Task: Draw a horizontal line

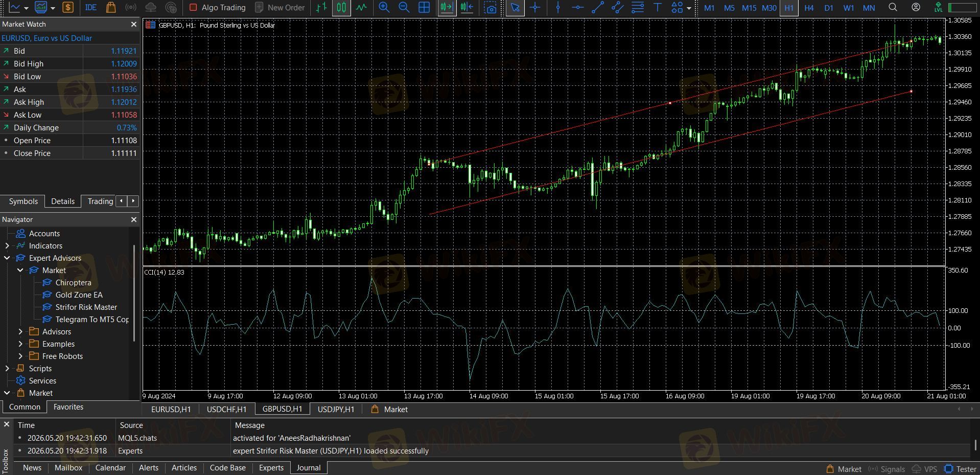Action: pyautogui.click(x=578, y=8)
